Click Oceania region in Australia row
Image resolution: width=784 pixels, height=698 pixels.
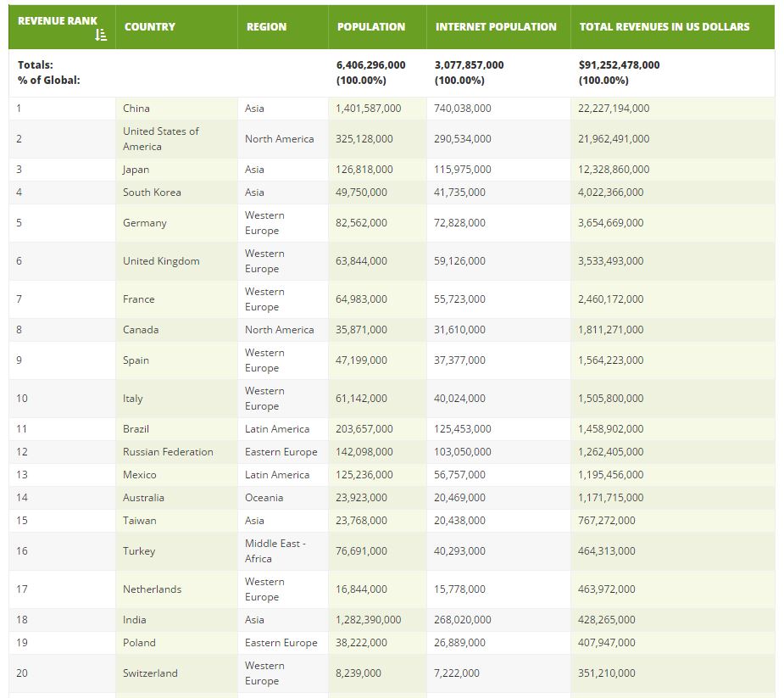[264, 498]
